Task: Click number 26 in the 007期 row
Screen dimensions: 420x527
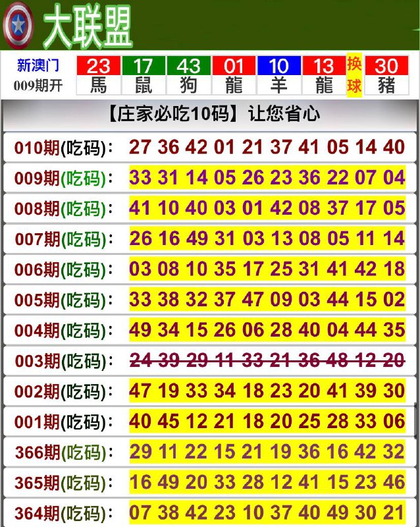Action: click(140, 238)
